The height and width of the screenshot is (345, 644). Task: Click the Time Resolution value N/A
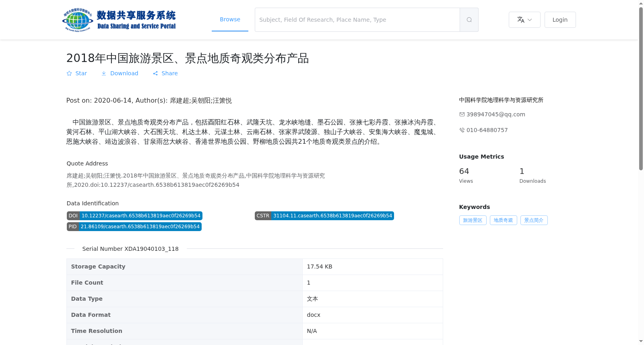pos(312,331)
